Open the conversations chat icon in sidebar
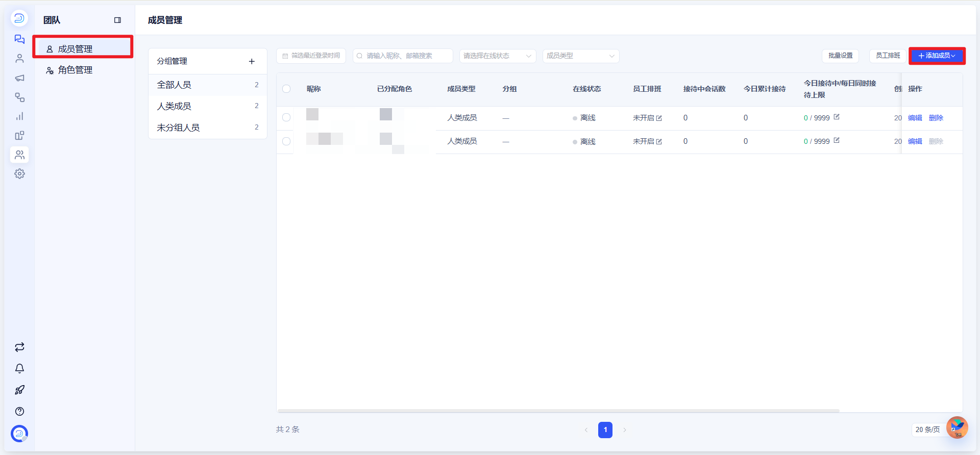This screenshot has height=455, width=980. click(x=19, y=39)
